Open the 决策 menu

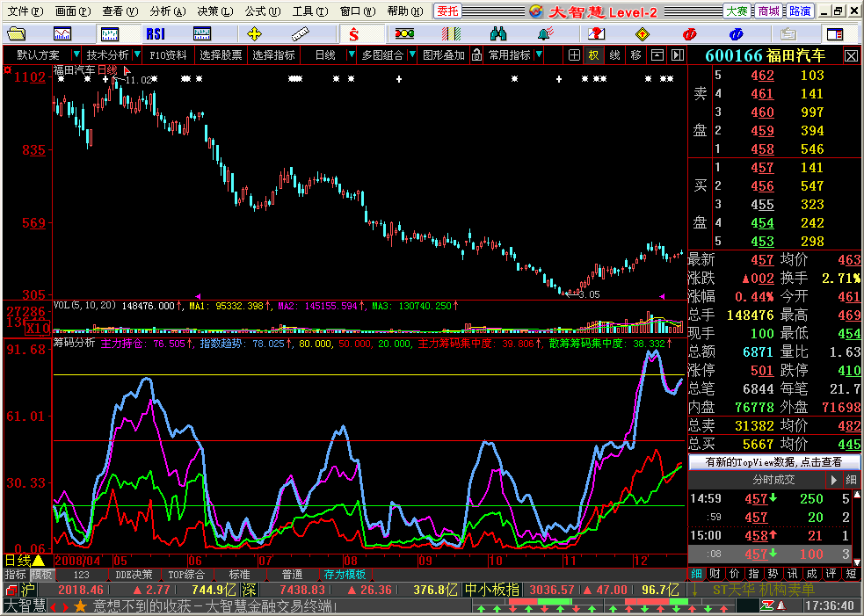[x=214, y=11]
